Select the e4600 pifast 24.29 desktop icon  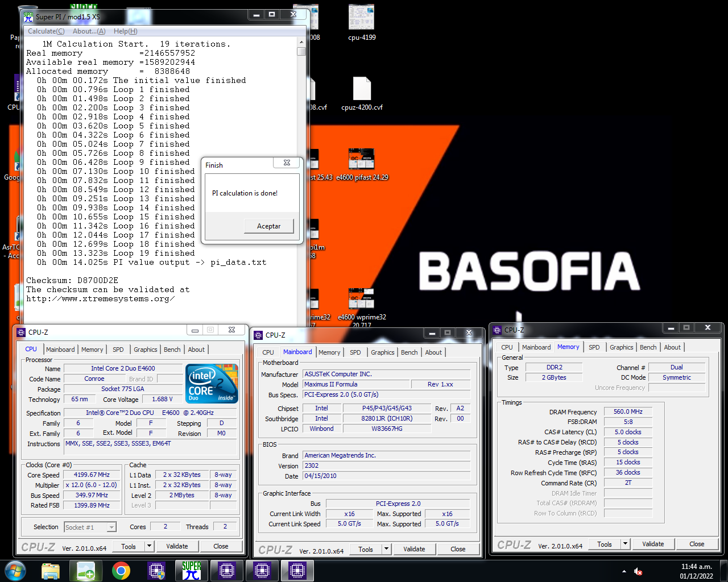pos(362,165)
